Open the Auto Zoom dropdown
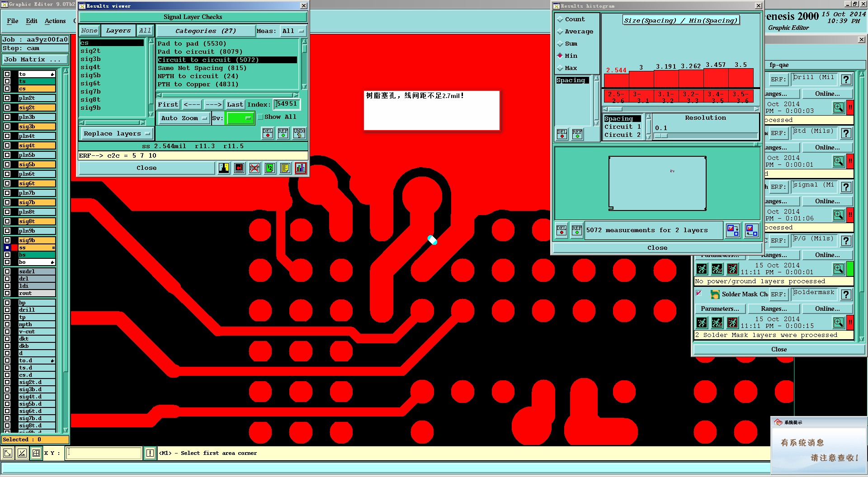 coord(184,118)
